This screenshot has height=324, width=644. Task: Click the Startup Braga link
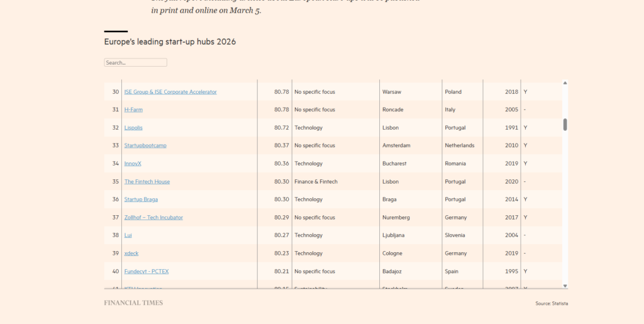pos(141,199)
